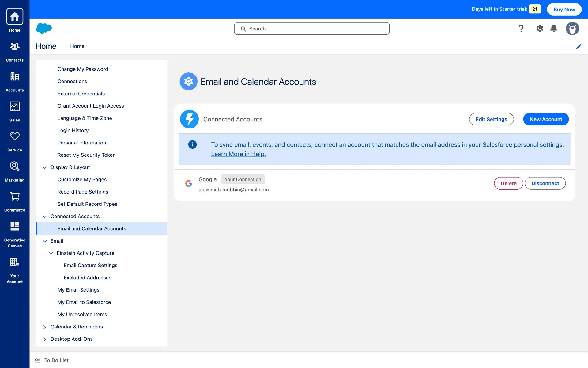Expand the Calendar & Reminders section
The height and width of the screenshot is (368, 588).
(45, 327)
